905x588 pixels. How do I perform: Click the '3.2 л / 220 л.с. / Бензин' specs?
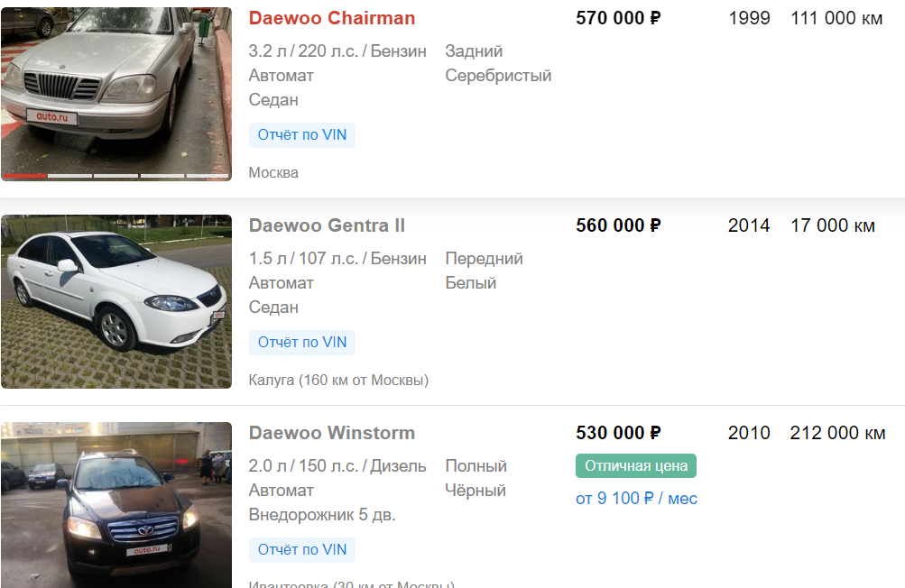pos(337,51)
